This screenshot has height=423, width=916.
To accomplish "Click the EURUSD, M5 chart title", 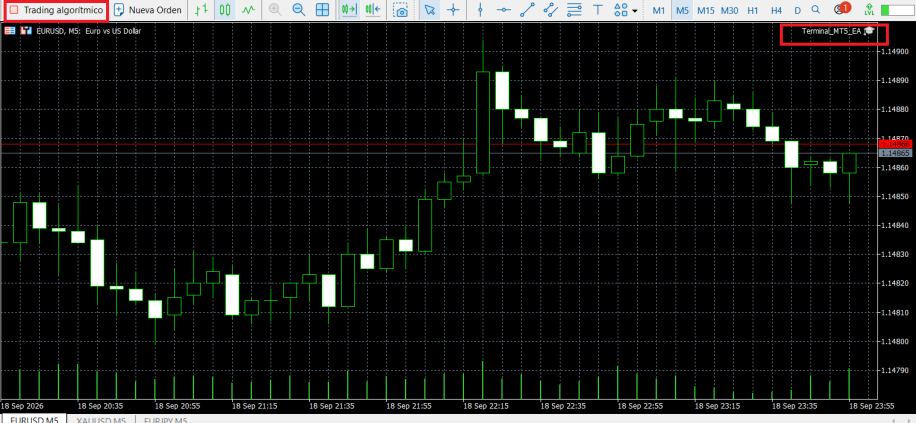I will [88, 31].
